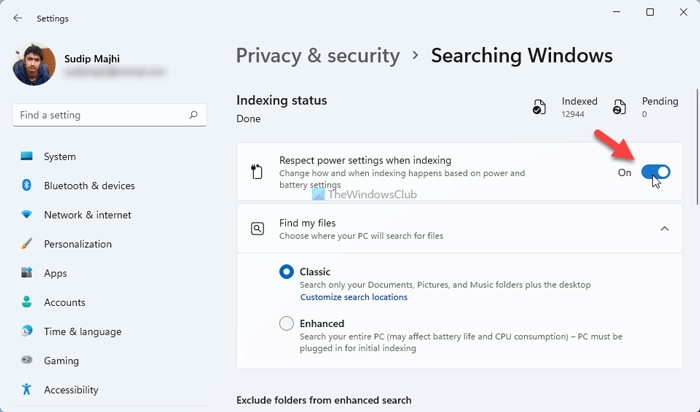Screen dimensions: 700x412
Task: Click the Personalization paintbrush icon
Action: (26, 244)
